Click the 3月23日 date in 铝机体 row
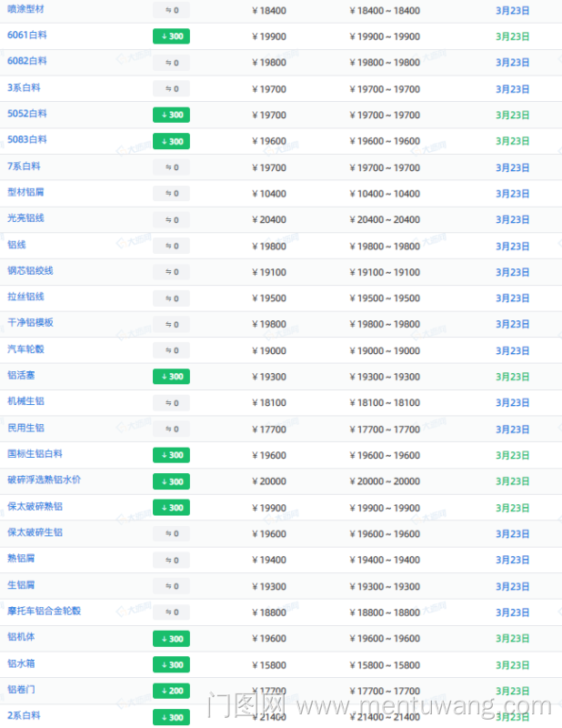Image resolution: width=562 pixels, height=728 pixels. tap(512, 638)
